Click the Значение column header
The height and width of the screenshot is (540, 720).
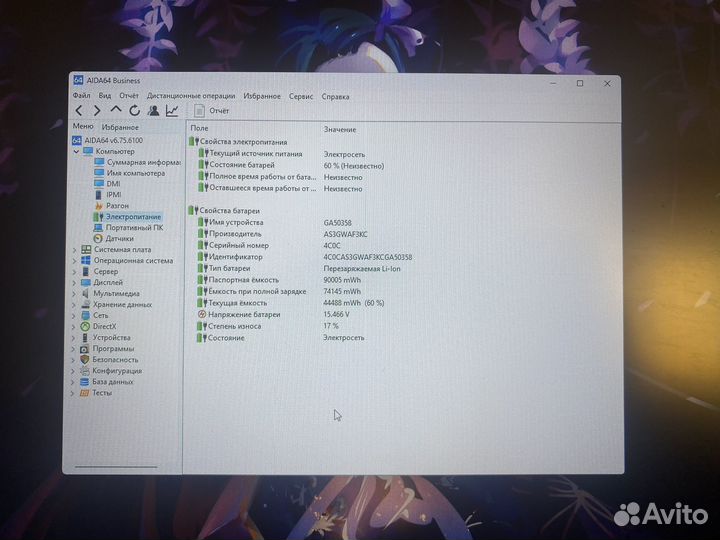click(x=340, y=129)
